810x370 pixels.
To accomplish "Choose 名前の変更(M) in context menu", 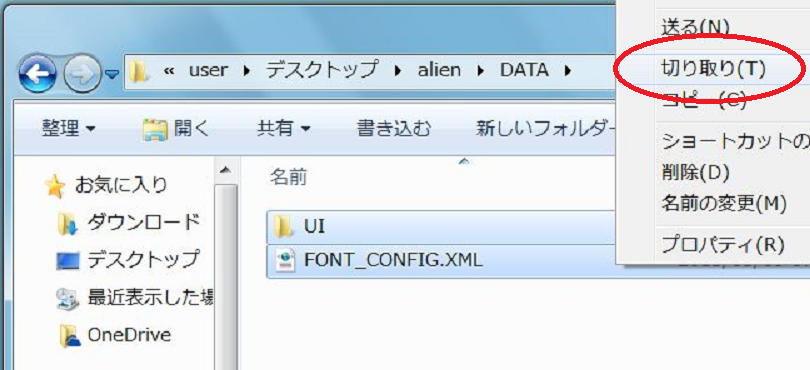I will pos(724,203).
